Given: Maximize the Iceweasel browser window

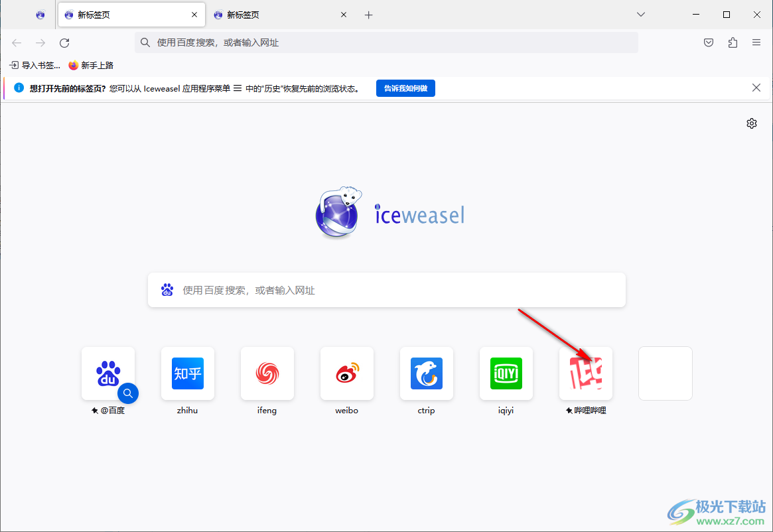Looking at the screenshot, I should (x=726, y=15).
